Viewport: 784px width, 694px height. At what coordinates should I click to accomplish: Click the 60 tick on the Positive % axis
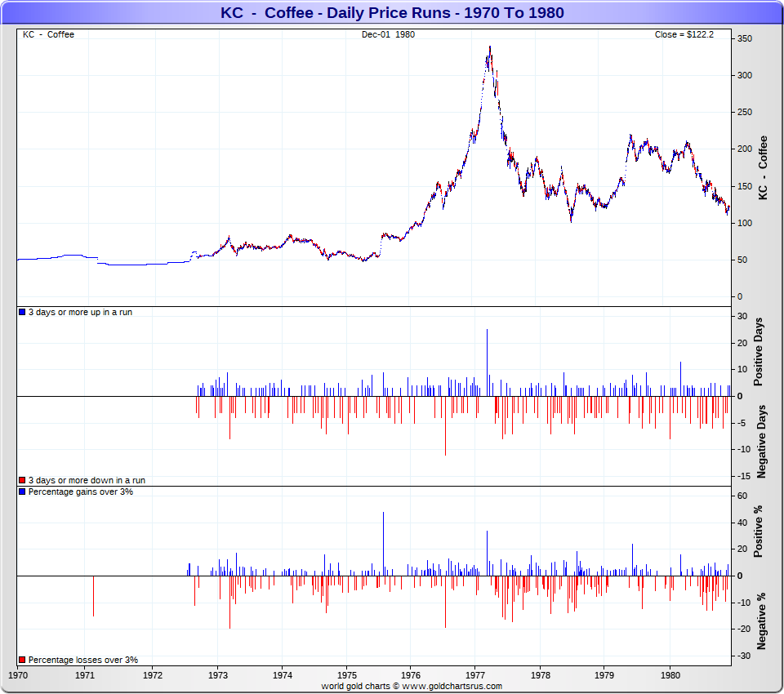742,496
